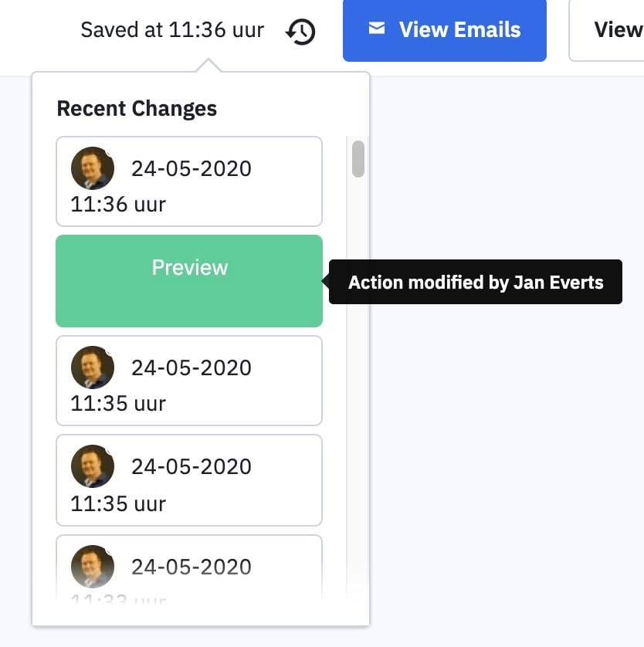The height and width of the screenshot is (647, 644).
Task: Click the Recent Changes scrollbar thumb
Action: [x=358, y=159]
